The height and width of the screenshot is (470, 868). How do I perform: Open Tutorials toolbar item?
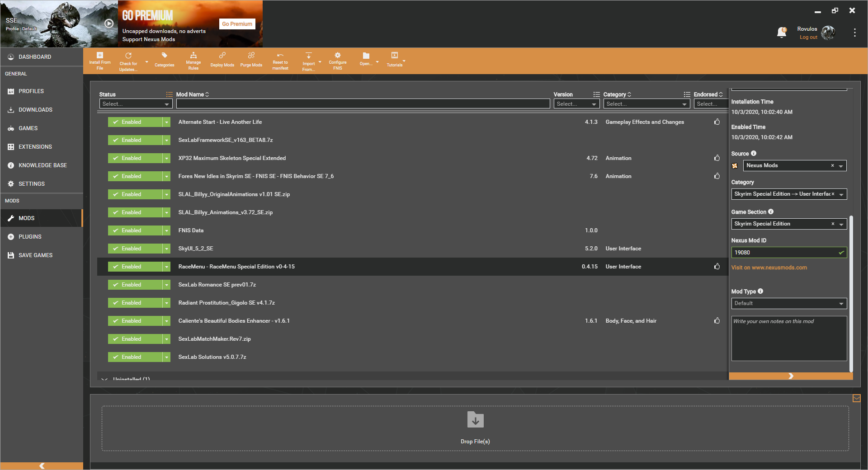(x=395, y=60)
